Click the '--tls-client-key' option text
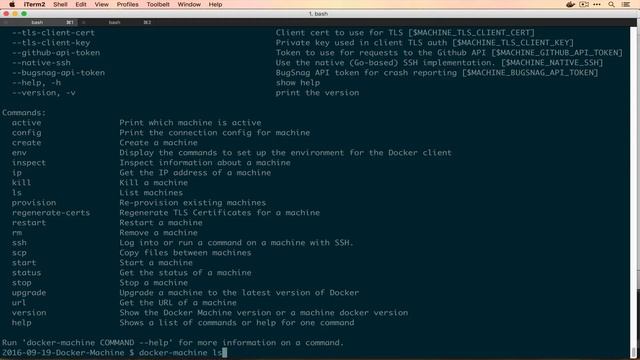This screenshot has width=640, height=360. pos(51,42)
